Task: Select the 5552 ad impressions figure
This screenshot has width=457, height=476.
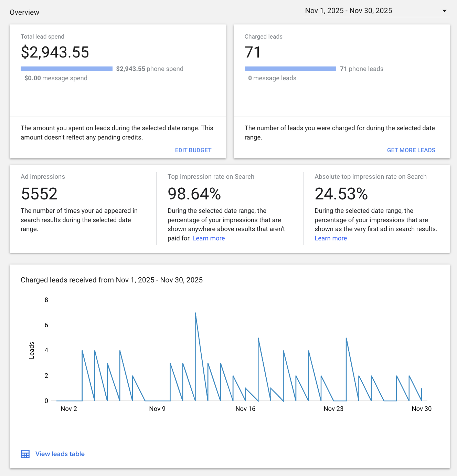Action: (x=39, y=194)
